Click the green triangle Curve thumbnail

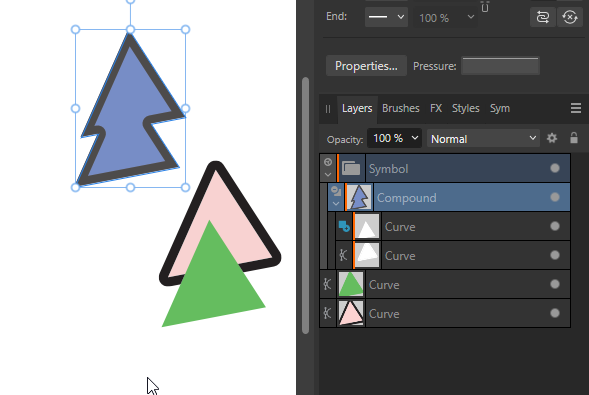[351, 284]
